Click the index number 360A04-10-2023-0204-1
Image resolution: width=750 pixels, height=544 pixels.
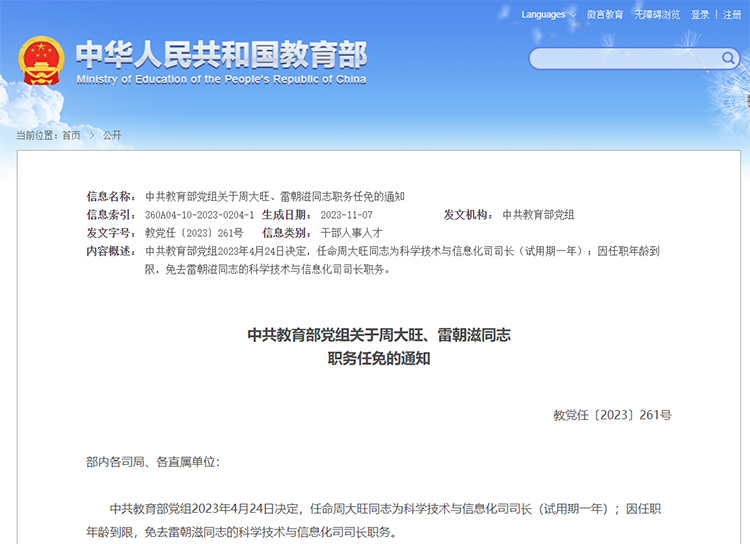click(x=199, y=215)
